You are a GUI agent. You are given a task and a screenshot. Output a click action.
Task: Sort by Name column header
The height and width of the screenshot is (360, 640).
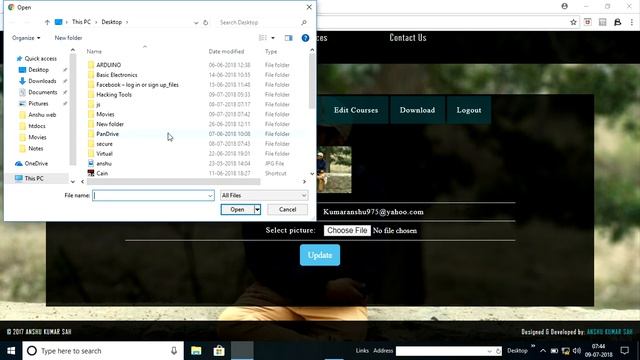(94, 51)
